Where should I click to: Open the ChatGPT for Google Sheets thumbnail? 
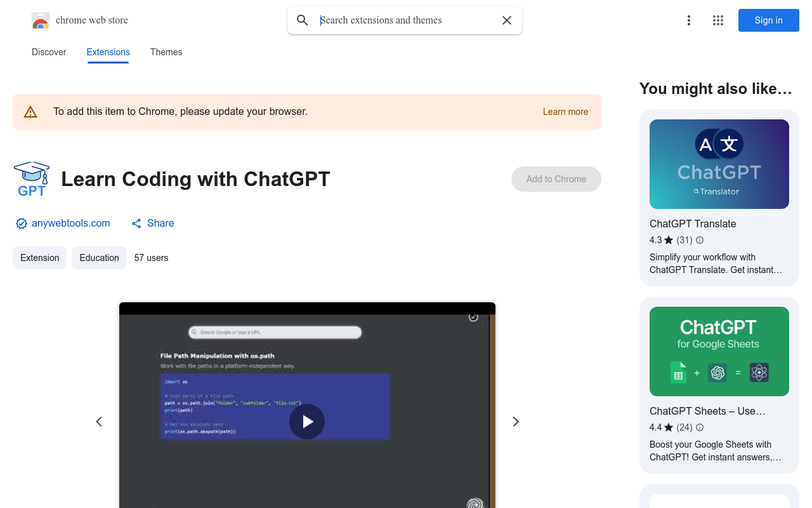[719, 351]
